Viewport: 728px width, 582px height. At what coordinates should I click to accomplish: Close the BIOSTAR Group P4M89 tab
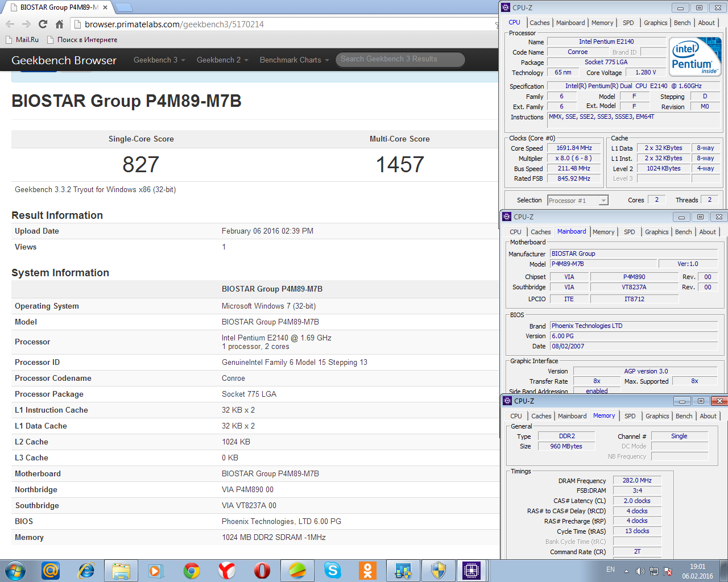pyautogui.click(x=105, y=7)
